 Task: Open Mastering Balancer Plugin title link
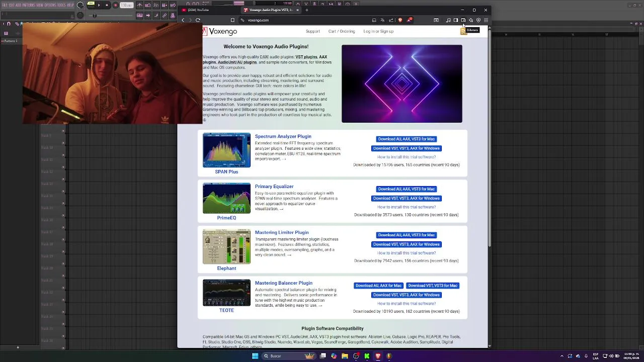pyautogui.click(x=284, y=283)
